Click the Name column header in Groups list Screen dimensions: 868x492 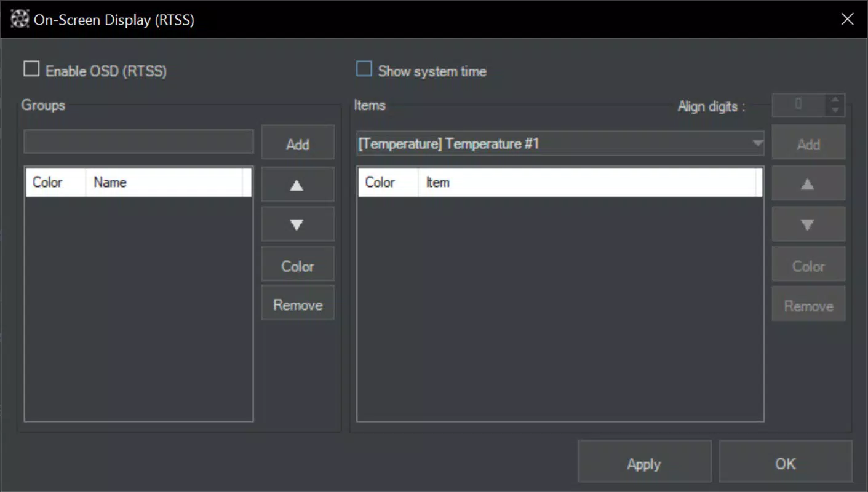coord(164,183)
